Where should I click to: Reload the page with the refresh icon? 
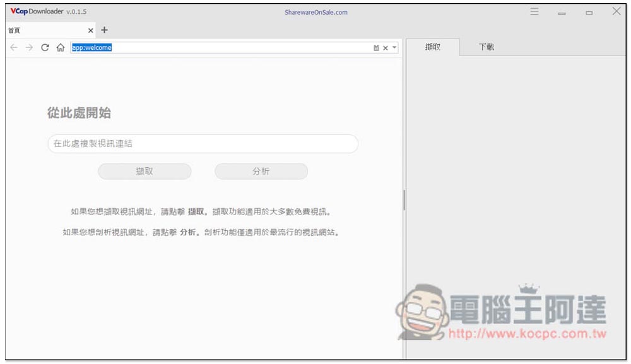[45, 47]
